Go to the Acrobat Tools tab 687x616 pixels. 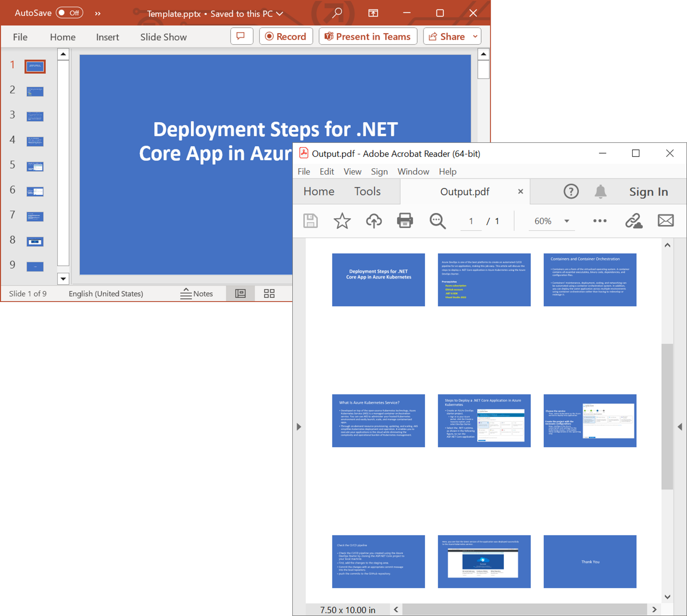pos(367,191)
